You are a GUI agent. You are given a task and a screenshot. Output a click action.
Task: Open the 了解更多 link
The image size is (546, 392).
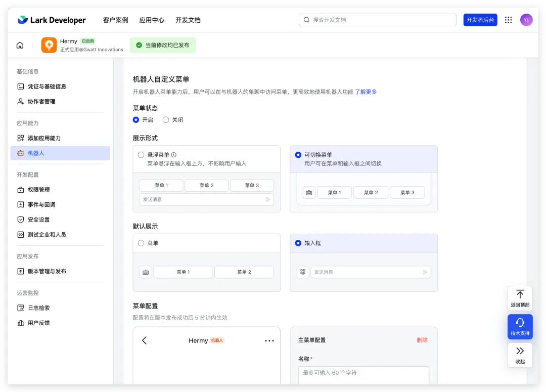coord(366,92)
